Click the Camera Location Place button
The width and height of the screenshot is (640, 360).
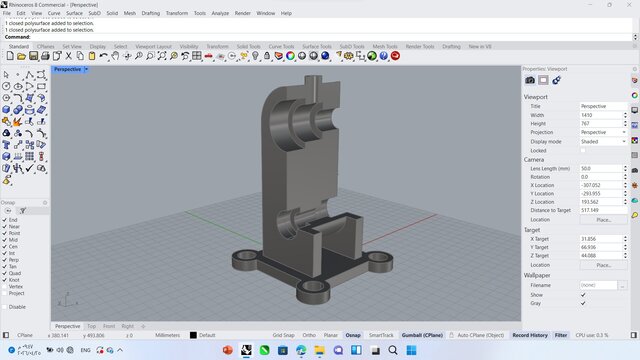click(x=603, y=220)
